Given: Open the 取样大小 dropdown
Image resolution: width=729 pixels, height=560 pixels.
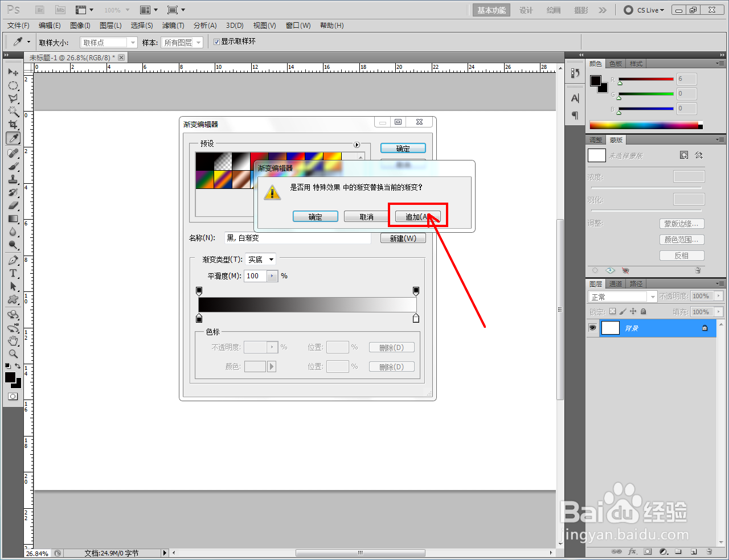Looking at the screenshot, I should tap(109, 42).
